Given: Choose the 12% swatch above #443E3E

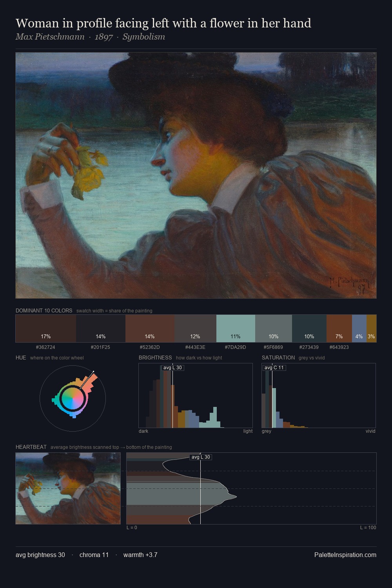Looking at the screenshot, I should point(195,328).
